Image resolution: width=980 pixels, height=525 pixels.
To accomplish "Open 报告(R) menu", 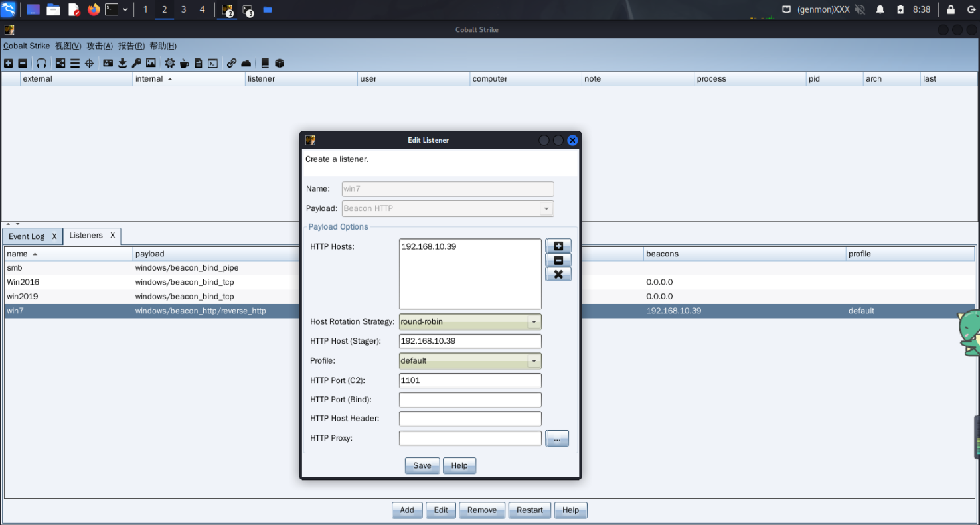I will click(x=131, y=46).
